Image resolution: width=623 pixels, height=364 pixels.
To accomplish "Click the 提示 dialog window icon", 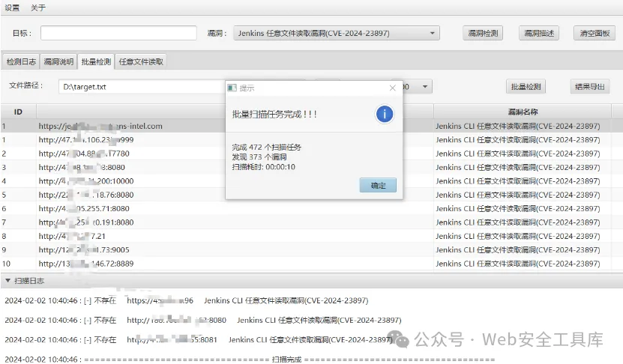I will click(232, 88).
